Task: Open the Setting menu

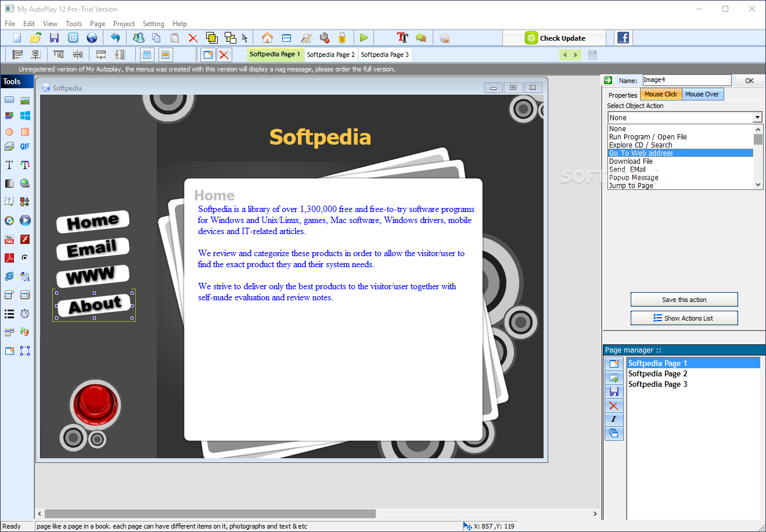Action: pyautogui.click(x=153, y=24)
